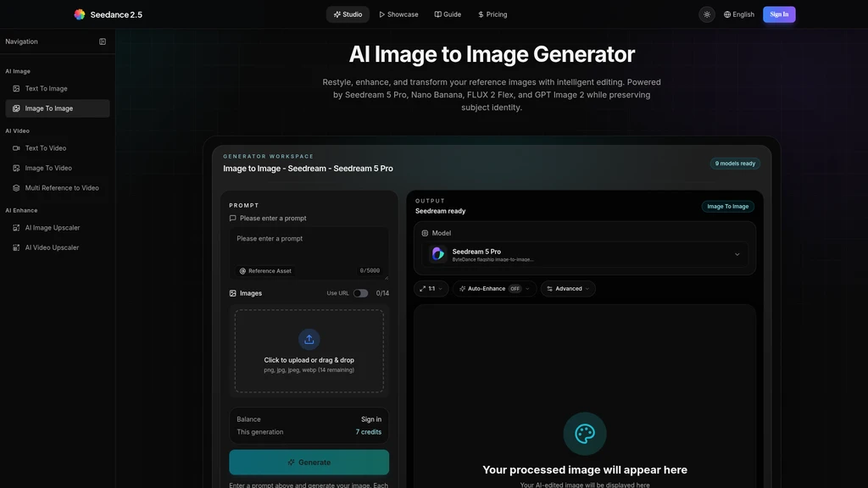Click the Sign in link beside Balance

coord(371,419)
